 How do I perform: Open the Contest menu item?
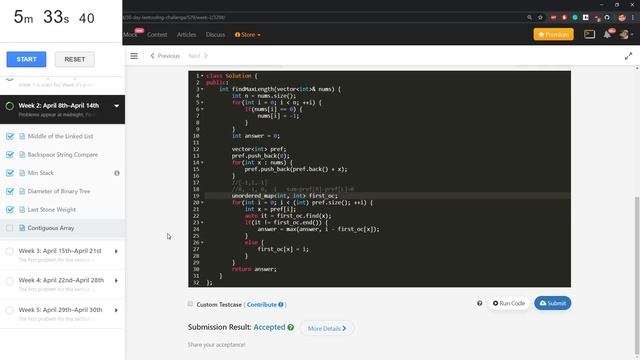click(x=157, y=35)
